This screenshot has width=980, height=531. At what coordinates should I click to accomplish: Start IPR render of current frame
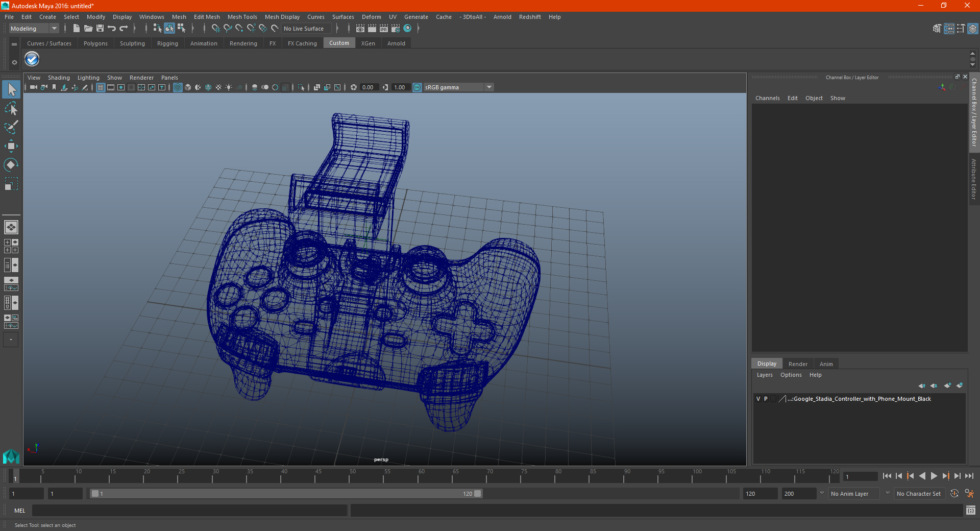[x=384, y=29]
